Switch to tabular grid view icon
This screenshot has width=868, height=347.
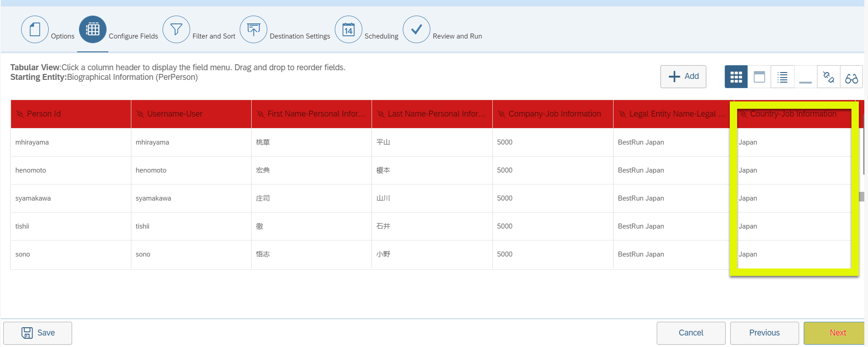point(736,77)
